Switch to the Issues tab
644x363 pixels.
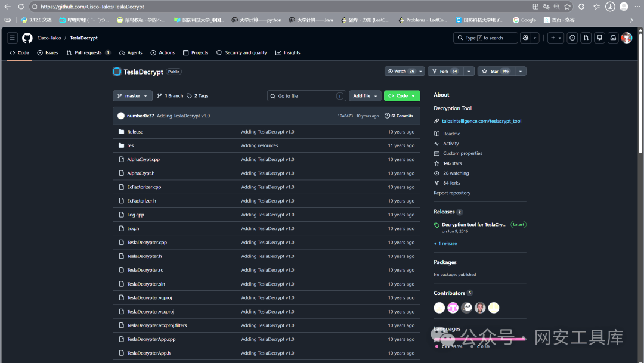(48, 53)
